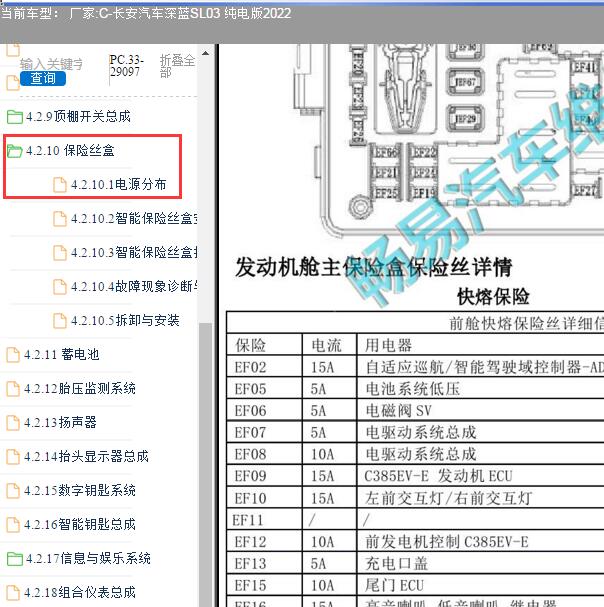Open the 4.2.16智能钥匙总成 entry

pyautogui.click(x=80, y=525)
